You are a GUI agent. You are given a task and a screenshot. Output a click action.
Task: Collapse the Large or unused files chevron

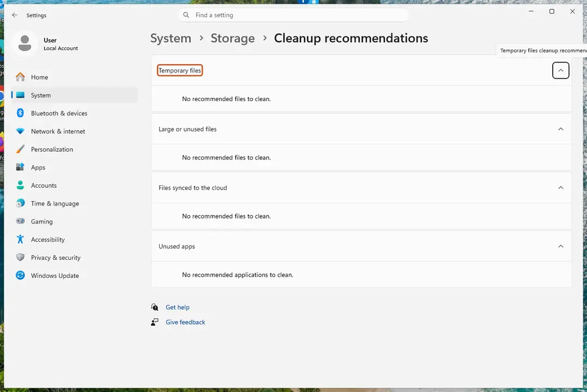pos(560,129)
